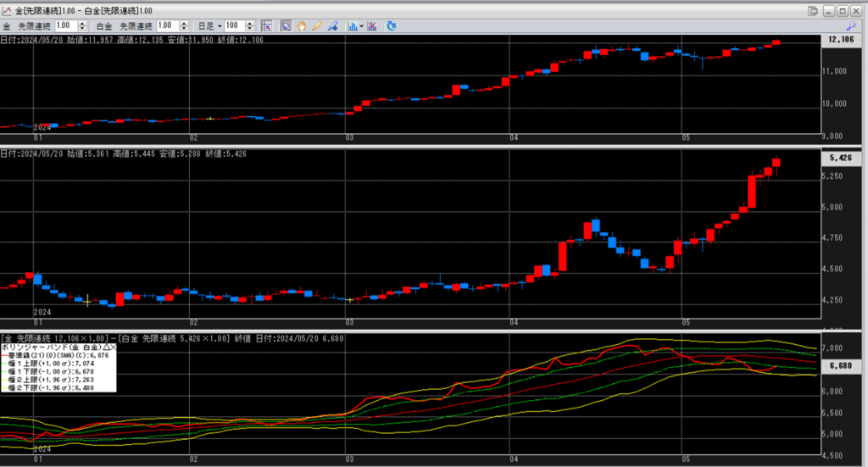Toggle the crosshair cursor button
Image resolution: width=868 pixels, height=467 pixels.
(266, 26)
